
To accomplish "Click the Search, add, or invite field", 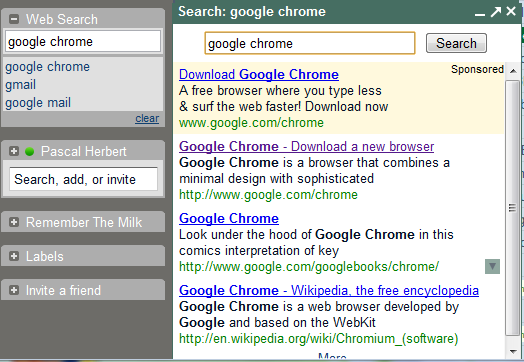I will 83,179.
